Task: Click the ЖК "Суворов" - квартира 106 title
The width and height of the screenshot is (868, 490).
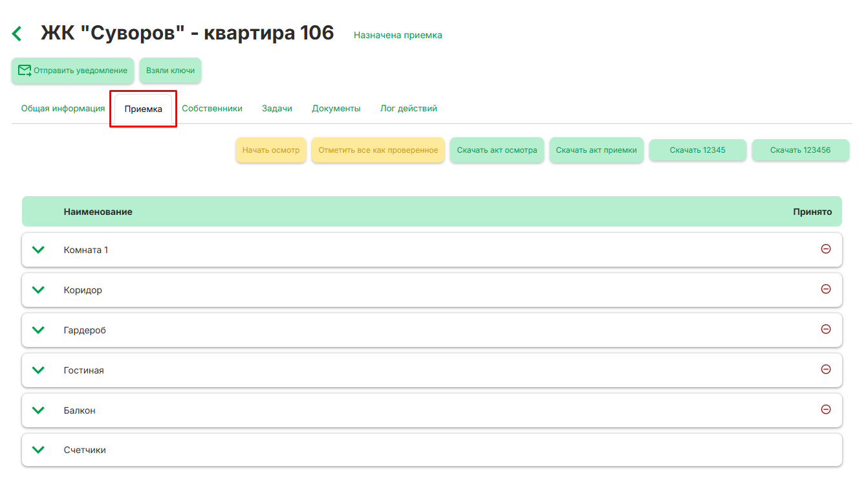Action: tap(188, 32)
